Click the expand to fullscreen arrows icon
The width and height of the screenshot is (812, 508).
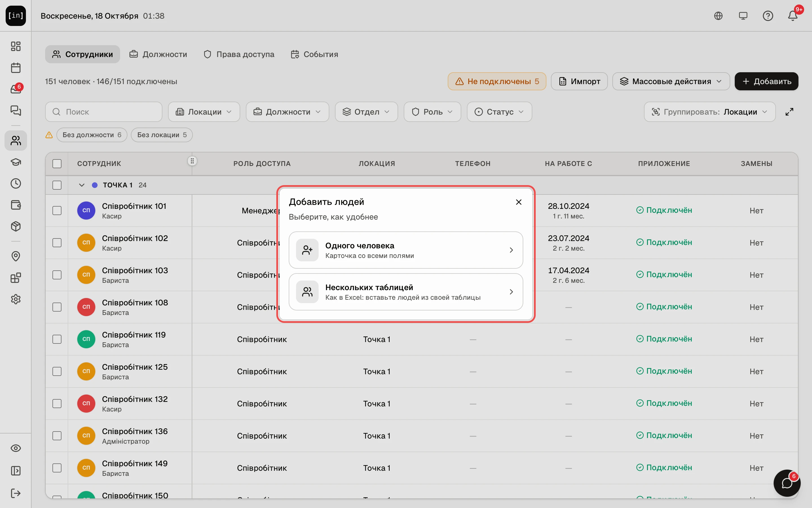[789, 112]
